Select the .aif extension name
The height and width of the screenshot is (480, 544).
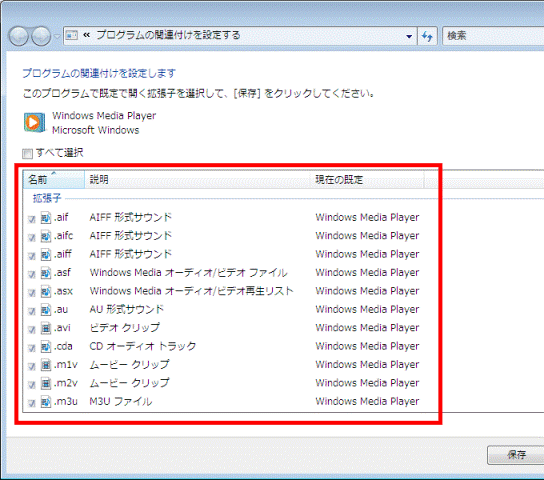[61, 217]
